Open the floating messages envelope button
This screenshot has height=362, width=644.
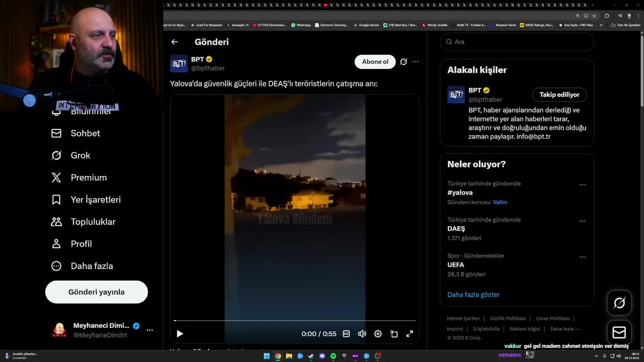click(619, 332)
